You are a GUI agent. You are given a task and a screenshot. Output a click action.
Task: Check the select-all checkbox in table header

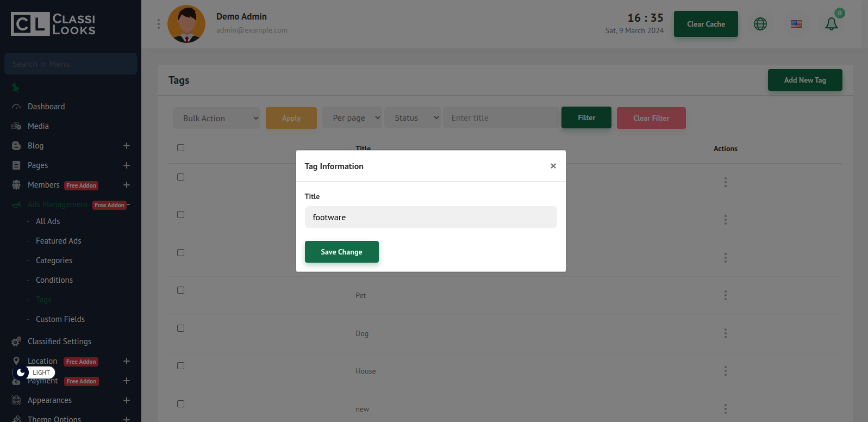[181, 148]
